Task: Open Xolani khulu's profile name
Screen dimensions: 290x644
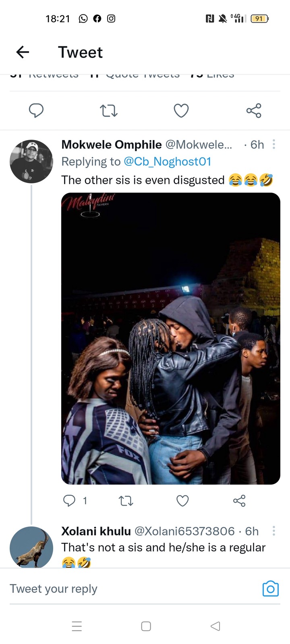Action: (96, 531)
